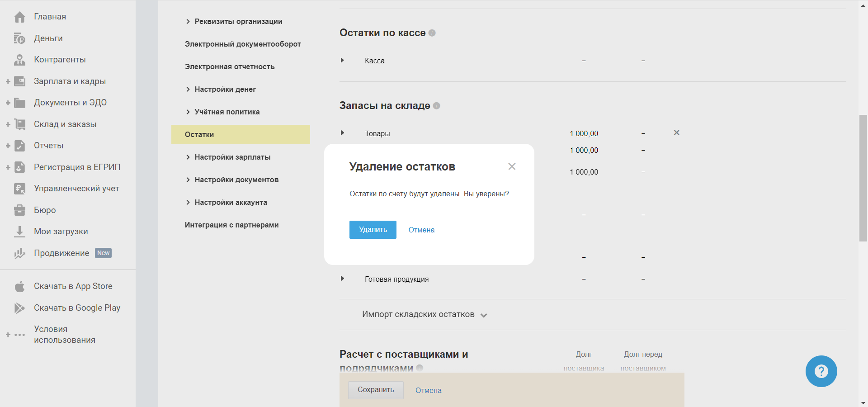This screenshot has height=407, width=868.
Task: Click the Мои загрузки download icon
Action: (x=19, y=232)
